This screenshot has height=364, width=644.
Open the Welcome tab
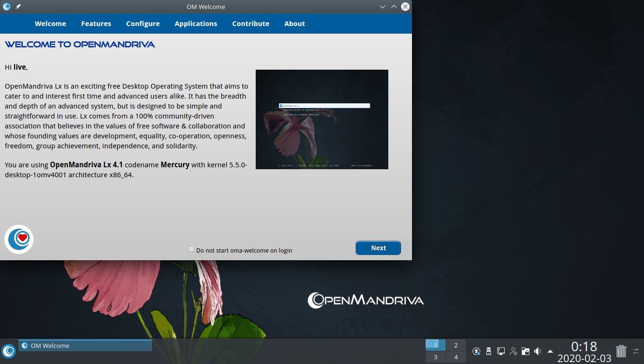point(50,24)
